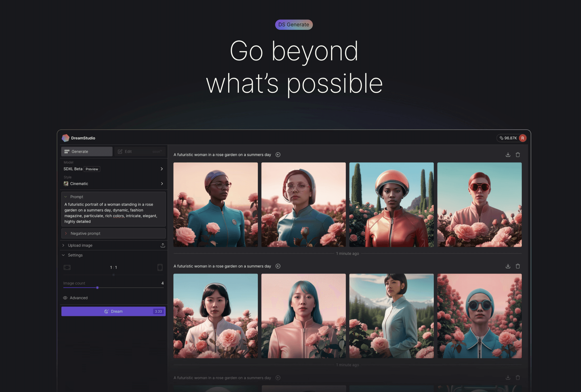The height and width of the screenshot is (392, 581).
Task: Click the DreamStudio logo icon
Action: point(66,138)
